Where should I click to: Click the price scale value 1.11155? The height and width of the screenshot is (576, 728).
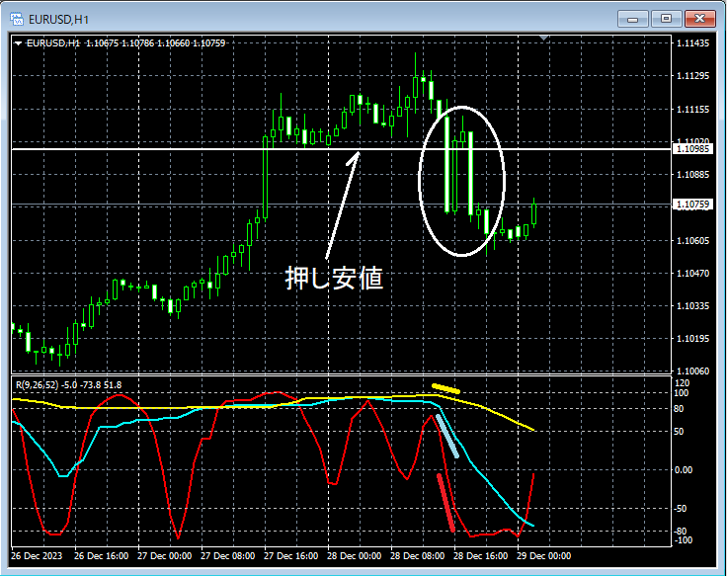point(693,109)
